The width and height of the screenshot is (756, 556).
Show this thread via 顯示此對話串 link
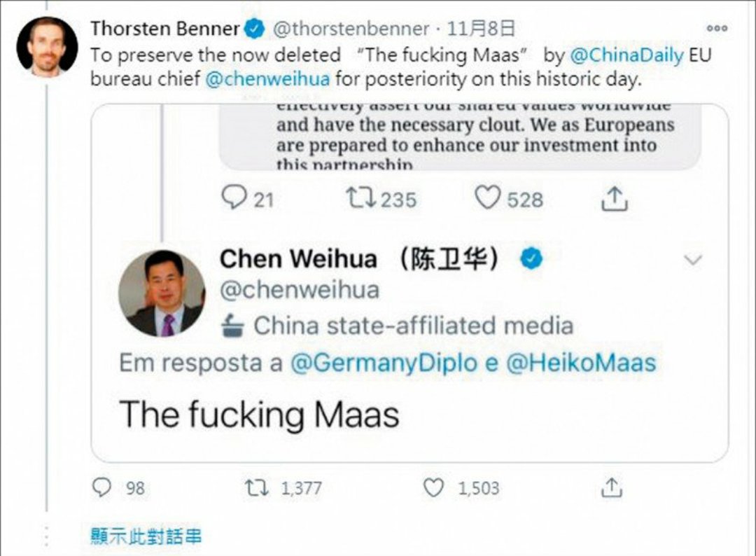coord(146,536)
